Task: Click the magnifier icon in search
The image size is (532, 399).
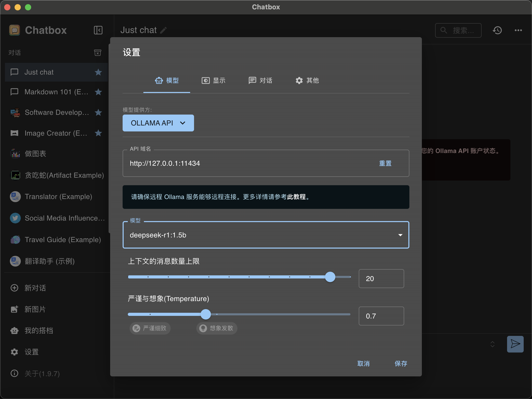Action: tap(444, 30)
